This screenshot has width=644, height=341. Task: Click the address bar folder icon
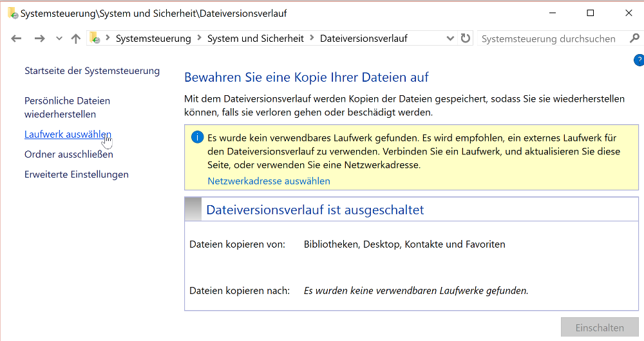pos(95,38)
